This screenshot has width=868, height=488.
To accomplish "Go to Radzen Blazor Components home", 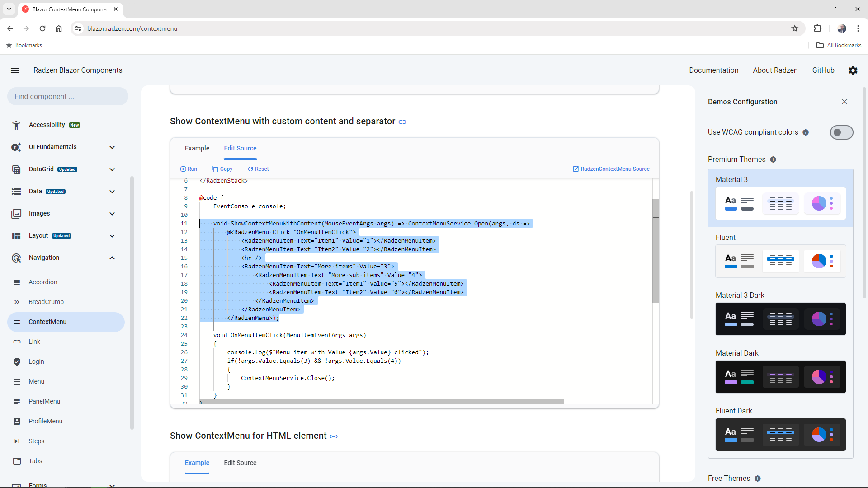I will click(x=78, y=70).
